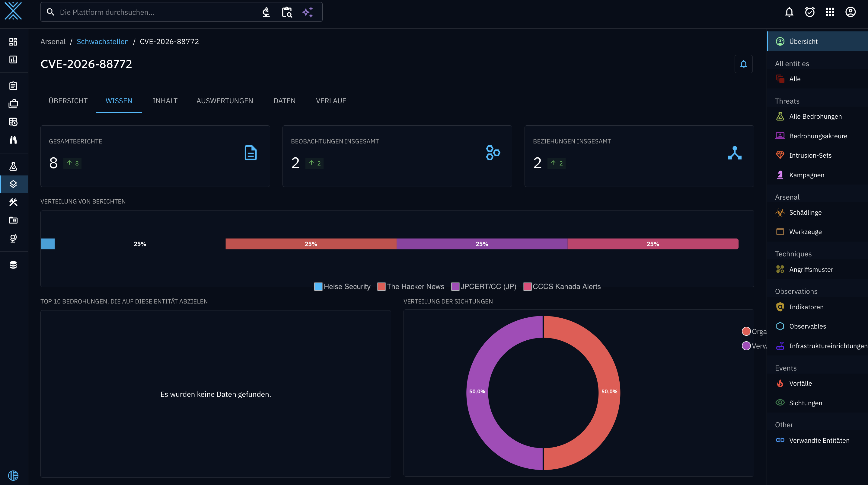868x485 pixels.
Task: Follow the Schwachstellen breadcrumb link
Action: [x=103, y=41]
